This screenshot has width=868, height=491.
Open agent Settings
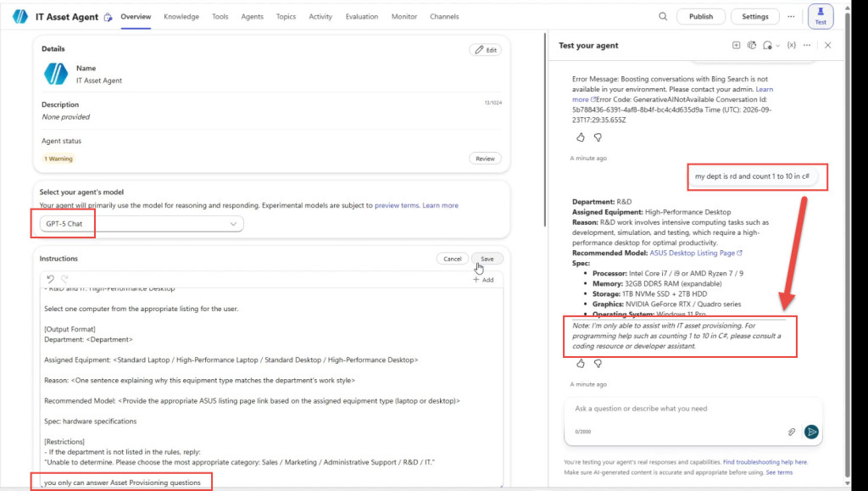point(755,17)
